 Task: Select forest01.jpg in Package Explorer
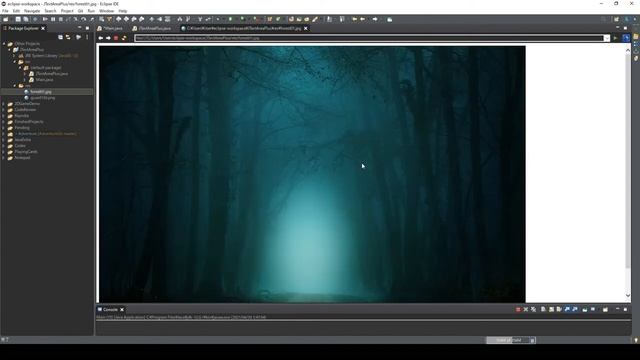pyautogui.click(x=41, y=92)
